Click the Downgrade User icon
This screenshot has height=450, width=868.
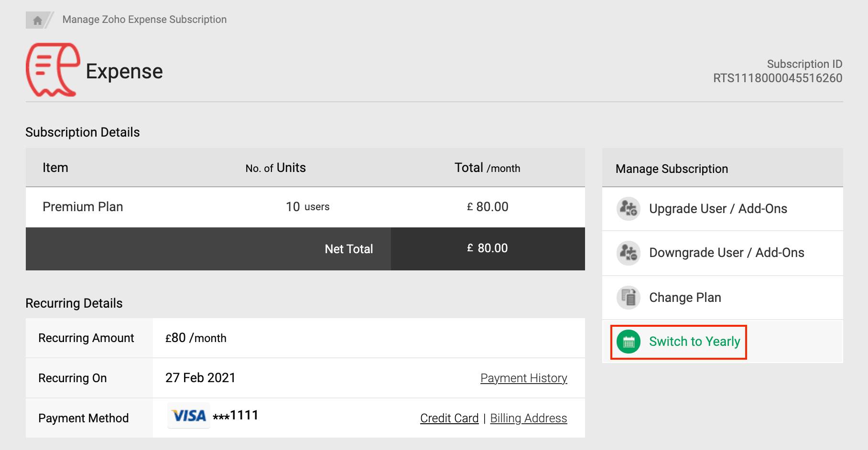pos(628,253)
